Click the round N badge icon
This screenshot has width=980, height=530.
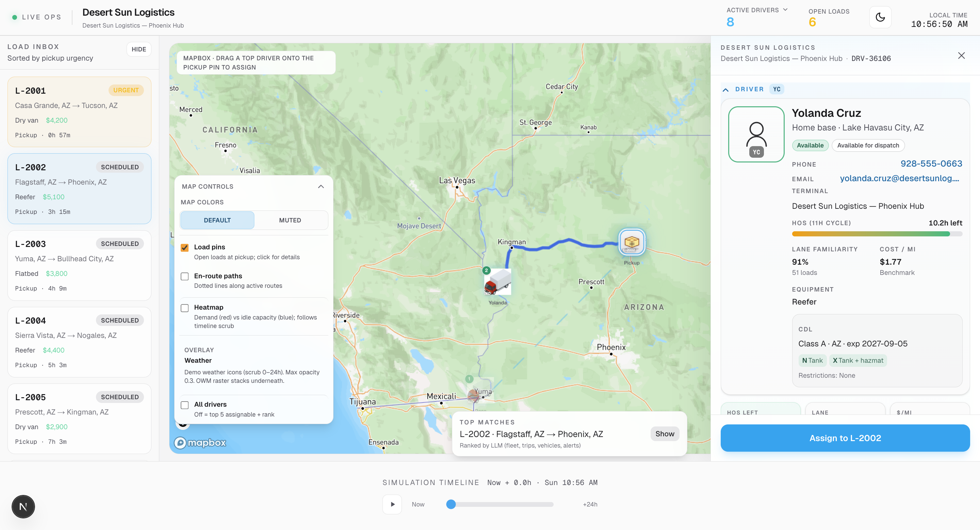click(23, 506)
